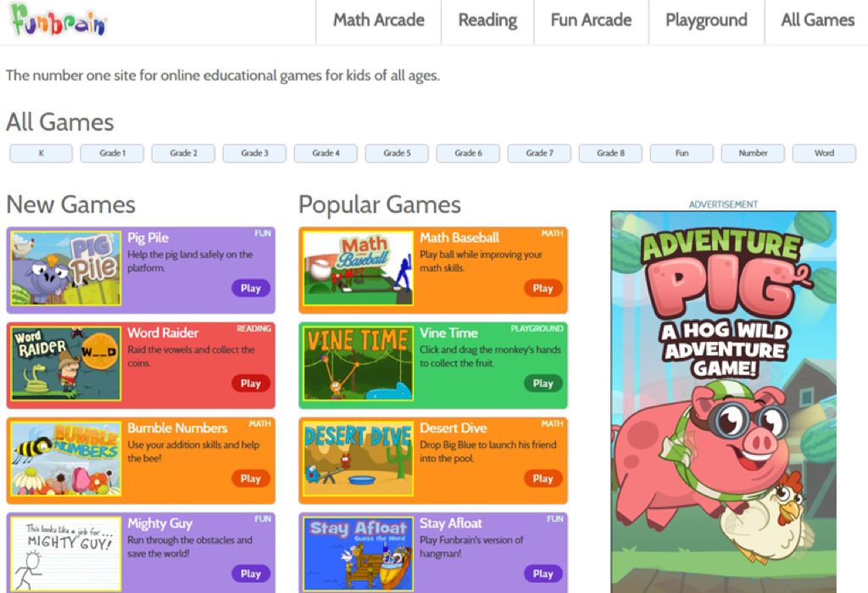Play the Vine Time game
868x593 pixels.
(543, 383)
